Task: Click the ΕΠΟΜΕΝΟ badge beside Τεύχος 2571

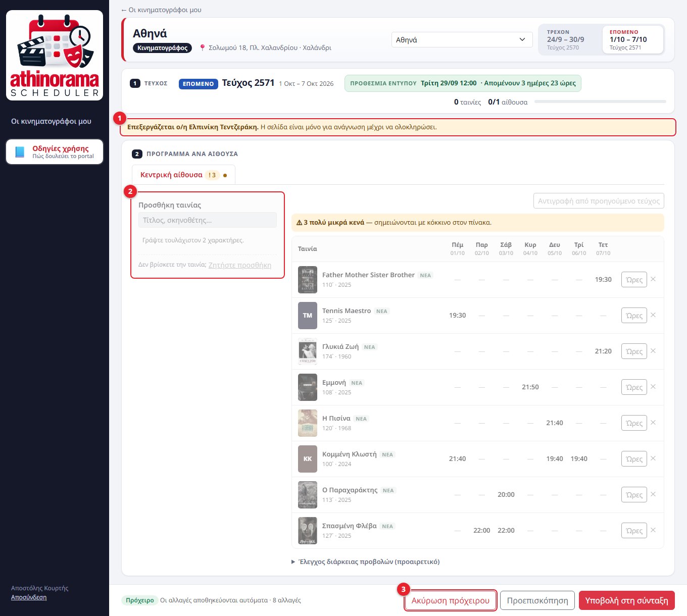Action: click(x=198, y=84)
